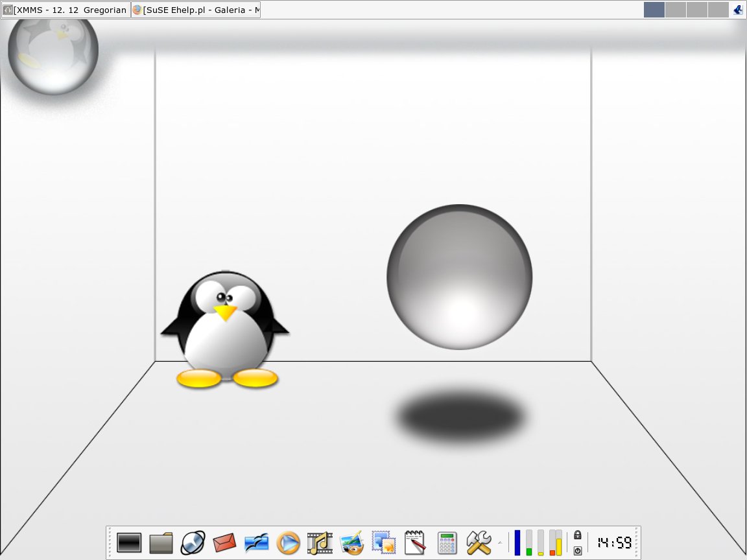Screen dimensions: 747x560
Task: Click the power logout button in panel
Action: pyautogui.click(x=577, y=550)
